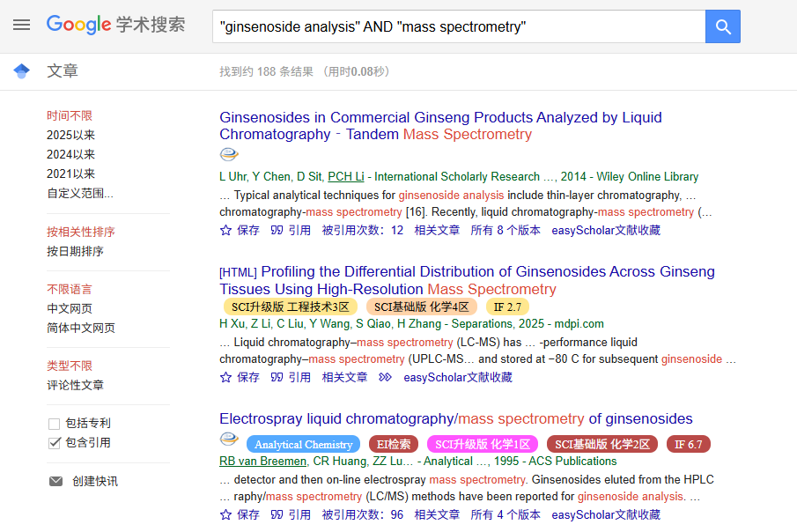Screen dimensions: 797x532
Task: Open all 8 versions of first result
Action: (505, 230)
